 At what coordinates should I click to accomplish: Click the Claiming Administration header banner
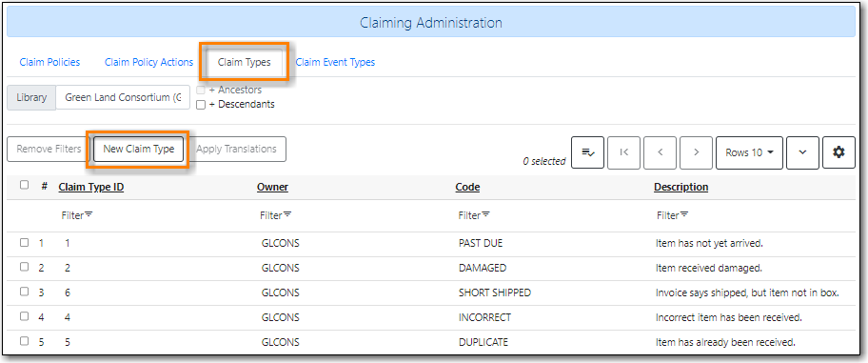tap(431, 23)
